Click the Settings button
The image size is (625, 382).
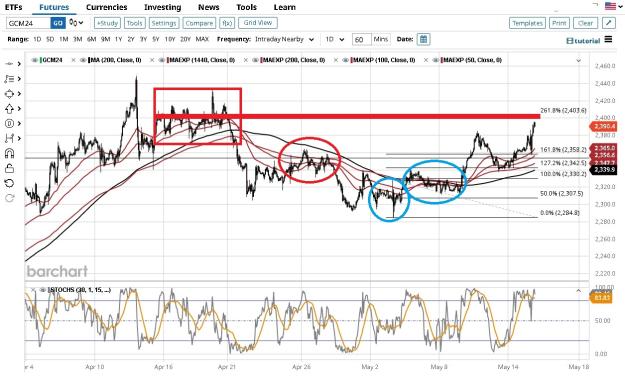163,23
